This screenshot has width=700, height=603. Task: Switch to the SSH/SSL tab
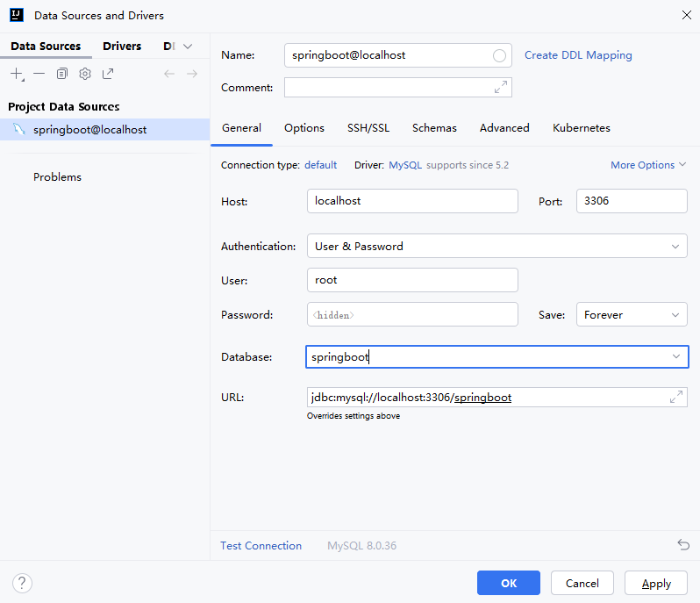tap(368, 128)
